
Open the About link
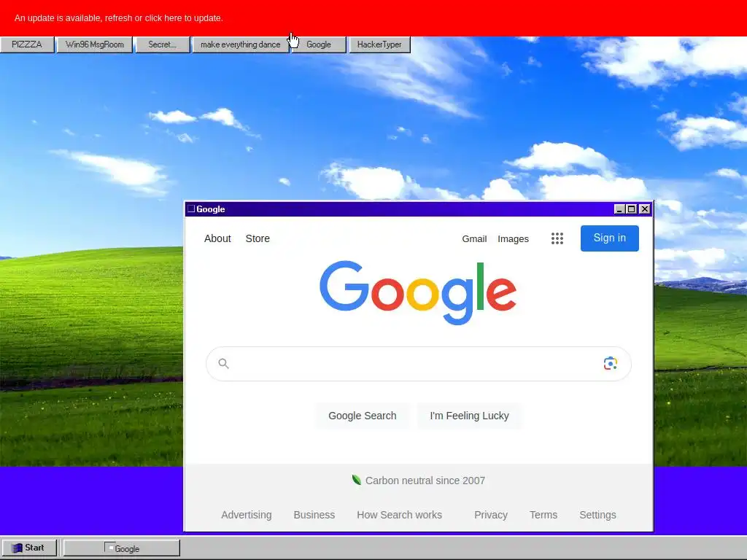click(217, 238)
